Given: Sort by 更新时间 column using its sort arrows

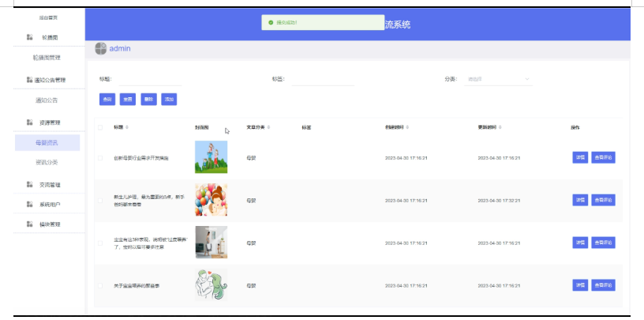Looking at the screenshot, I should (x=500, y=127).
